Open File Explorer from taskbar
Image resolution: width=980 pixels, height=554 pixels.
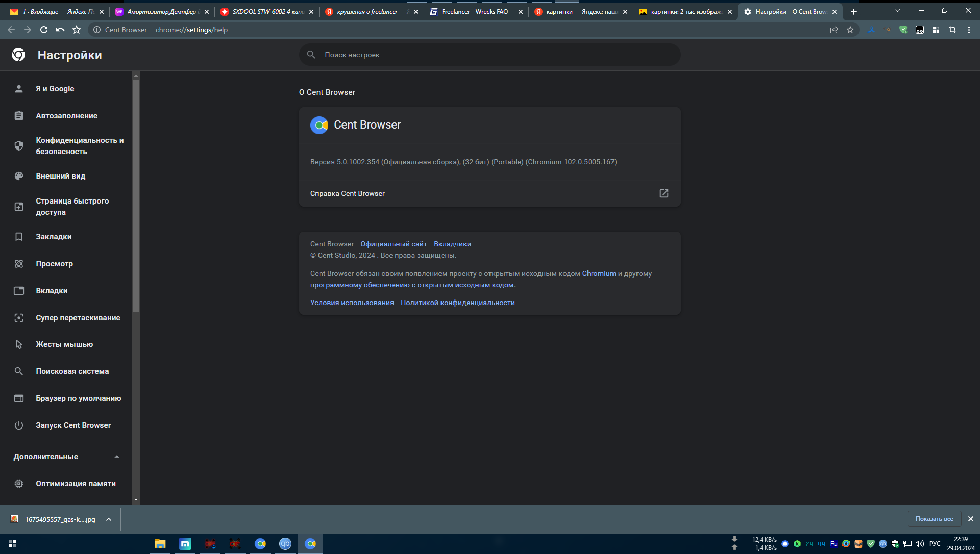[x=160, y=544]
